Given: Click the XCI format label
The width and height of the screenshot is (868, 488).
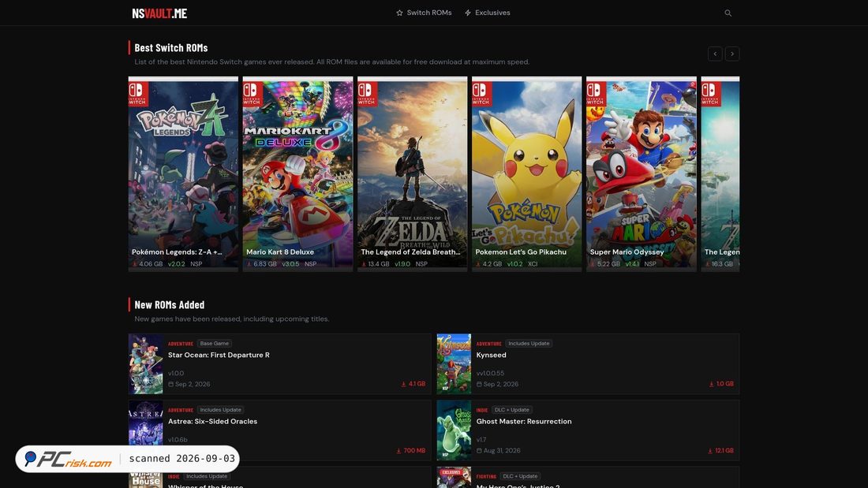Looking at the screenshot, I should [533, 264].
